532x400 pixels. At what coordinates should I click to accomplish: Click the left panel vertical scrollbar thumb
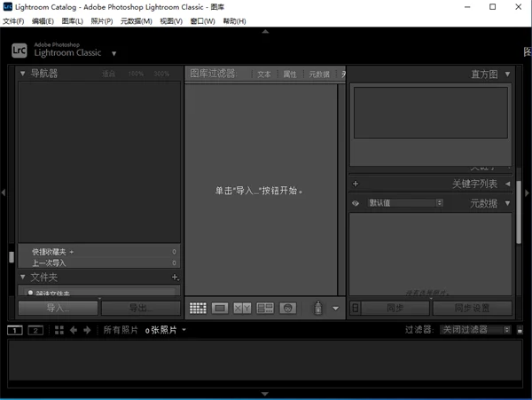[12, 257]
